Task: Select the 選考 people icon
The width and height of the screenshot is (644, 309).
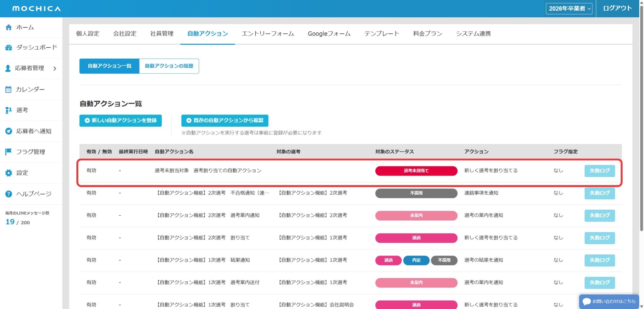Action: pos(8,110)
